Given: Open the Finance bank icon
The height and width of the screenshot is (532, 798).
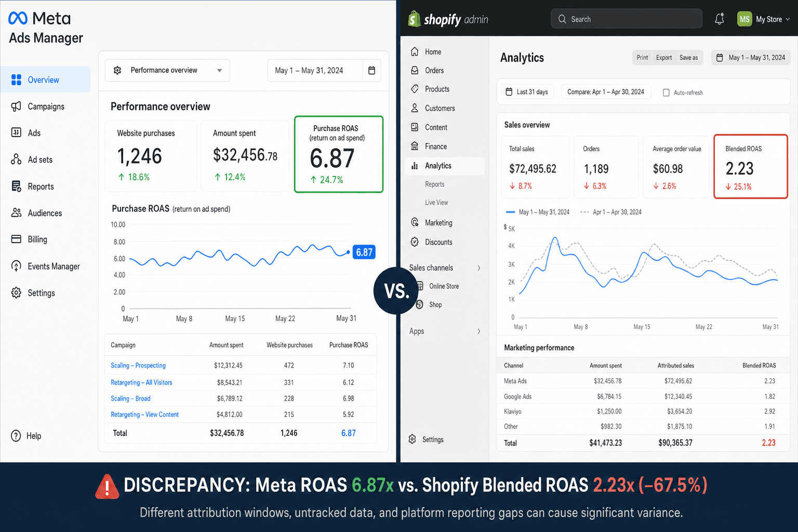Looking at the screenshot, I should pyautogui.click(x=415, y=146).
